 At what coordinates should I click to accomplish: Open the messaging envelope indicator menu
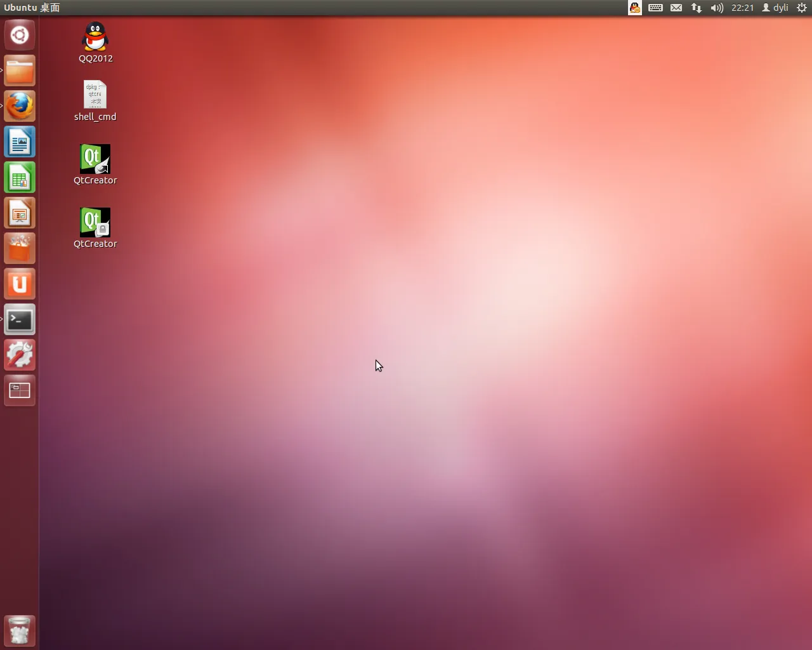(676, 8)
